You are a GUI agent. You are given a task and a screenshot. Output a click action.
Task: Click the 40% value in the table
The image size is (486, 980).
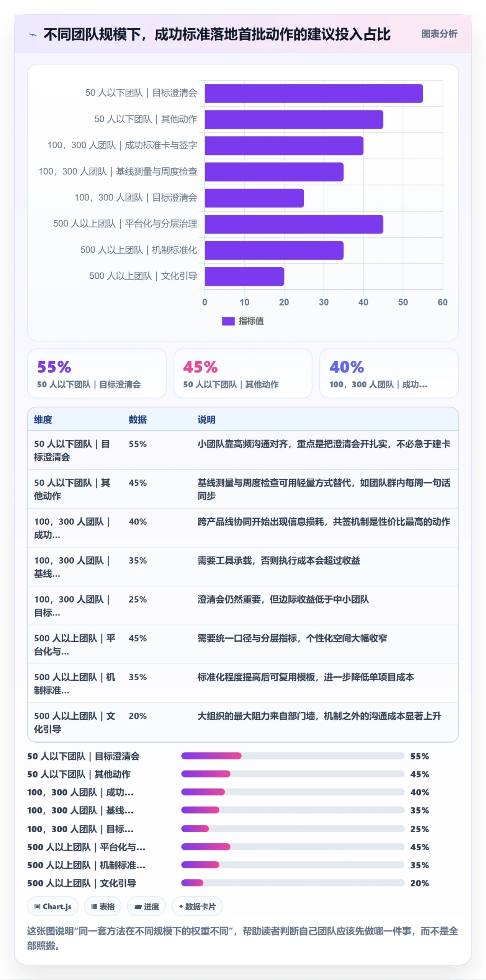click(x=137, y=522)
